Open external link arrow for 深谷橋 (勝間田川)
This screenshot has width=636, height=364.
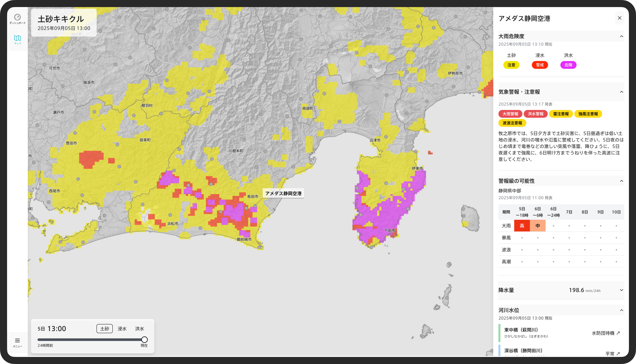(x=618, y=353)
